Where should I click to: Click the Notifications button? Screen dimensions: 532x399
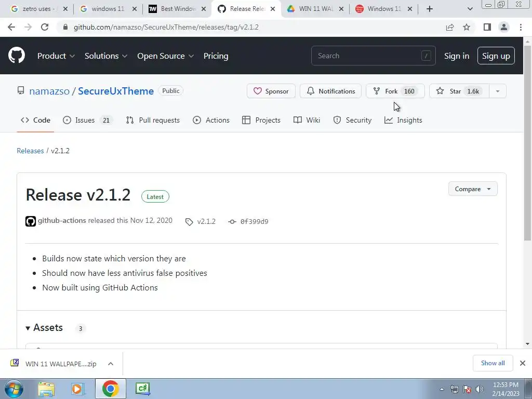tap(330, 91)
